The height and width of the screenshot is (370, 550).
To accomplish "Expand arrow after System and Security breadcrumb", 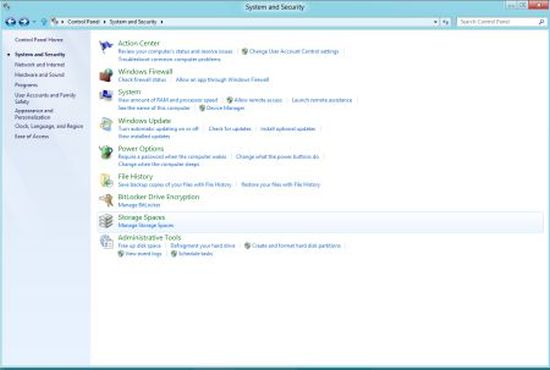I will [x=162, y=22].
